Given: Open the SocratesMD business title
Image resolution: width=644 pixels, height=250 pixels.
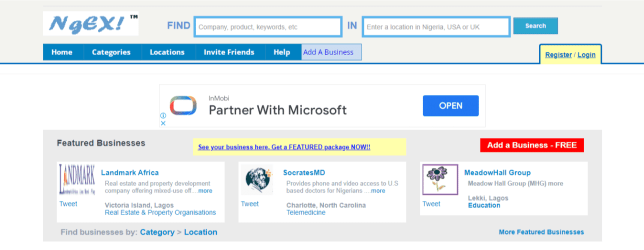Looking at the screenshot, I should pos(304,172).
